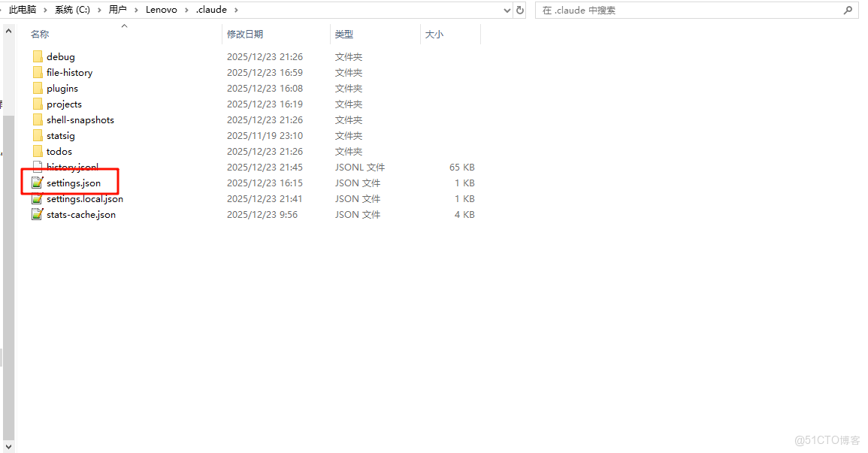Select the history.jsonl file icon
The height and width of the screenshot is (453, 868).
[x=37, y=167]
